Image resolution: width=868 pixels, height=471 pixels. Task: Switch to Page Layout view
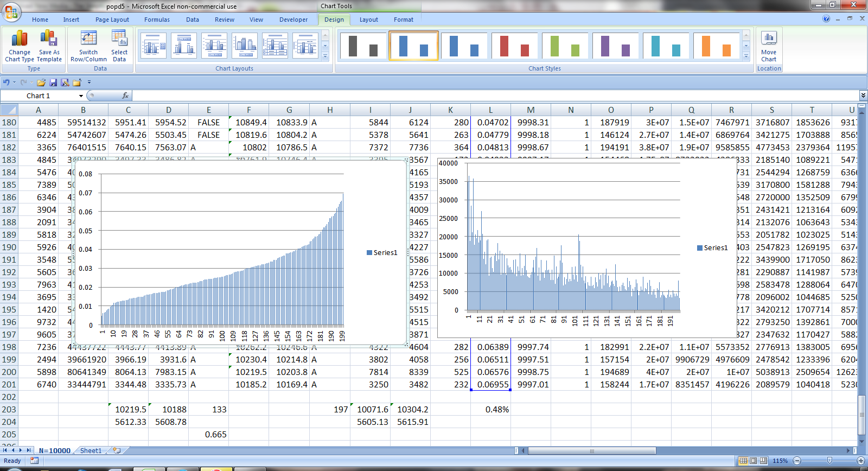click(753, 461)
